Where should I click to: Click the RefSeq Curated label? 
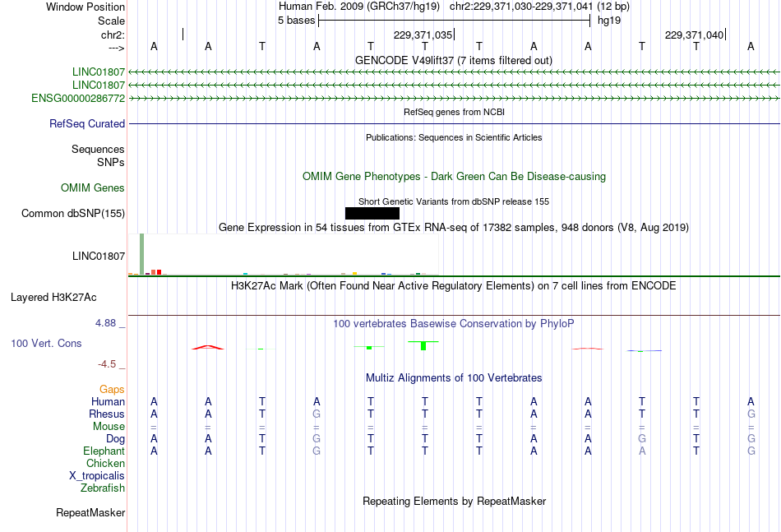coord(87,123)
